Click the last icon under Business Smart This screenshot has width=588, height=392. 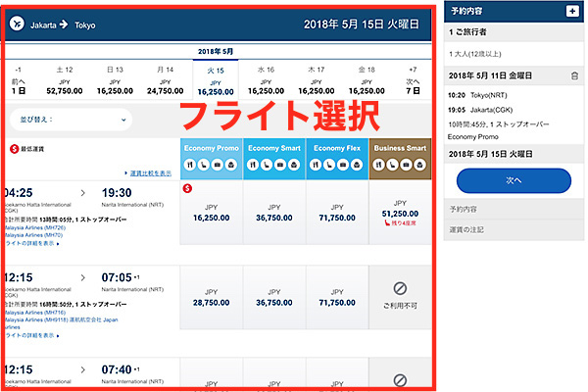coord(419,165)
